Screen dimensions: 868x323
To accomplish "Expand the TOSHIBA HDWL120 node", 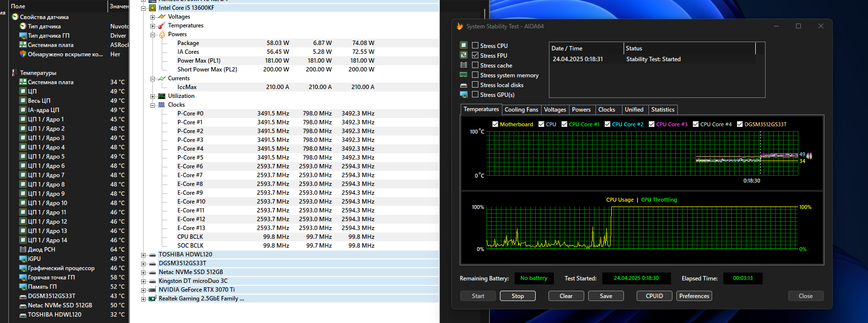I will pyautogui.click(x=144, y=255).
